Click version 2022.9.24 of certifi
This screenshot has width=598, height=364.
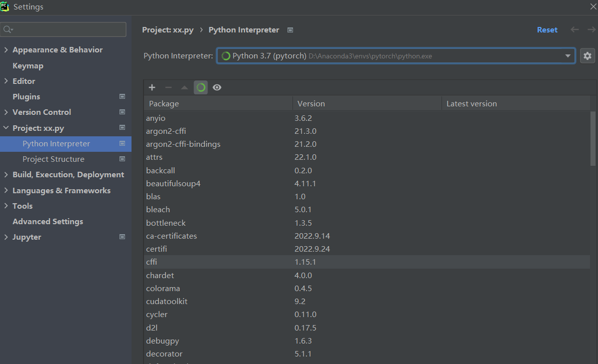(312, 249)
